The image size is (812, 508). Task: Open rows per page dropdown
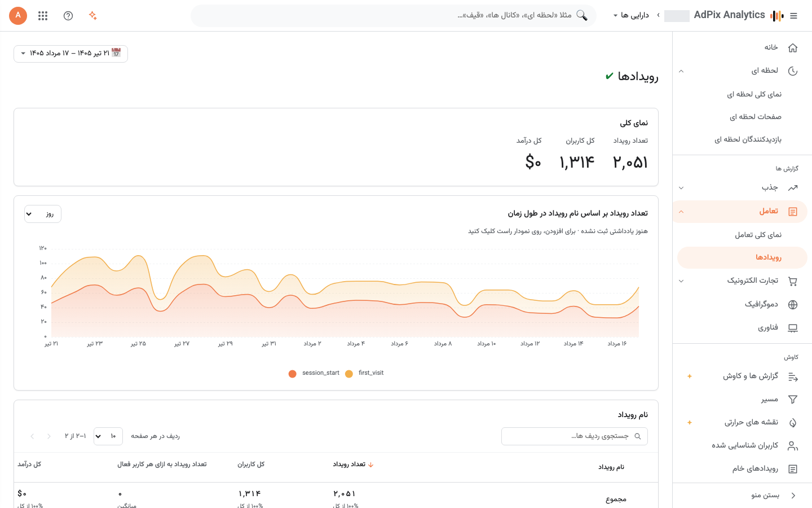click(108, 436)
